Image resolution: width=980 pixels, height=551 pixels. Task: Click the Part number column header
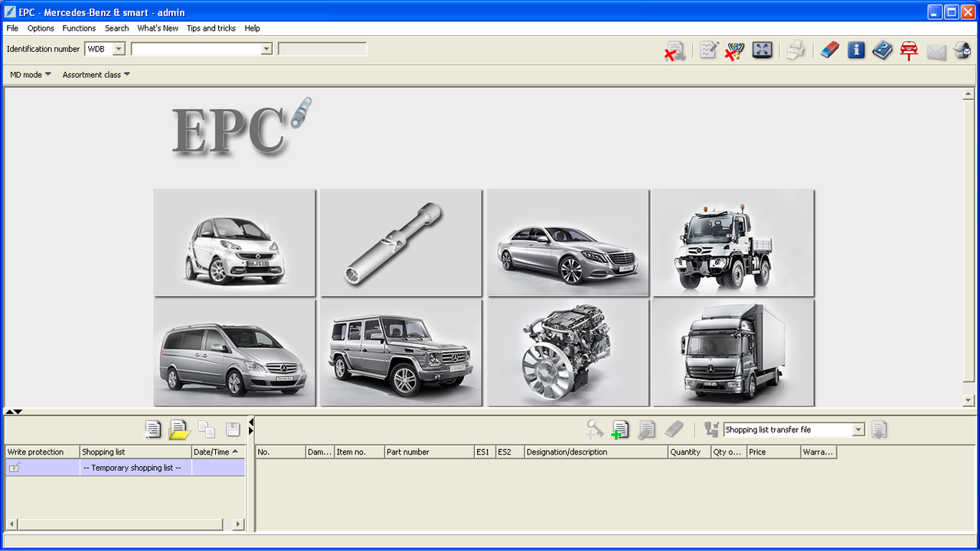pos(430,452)
